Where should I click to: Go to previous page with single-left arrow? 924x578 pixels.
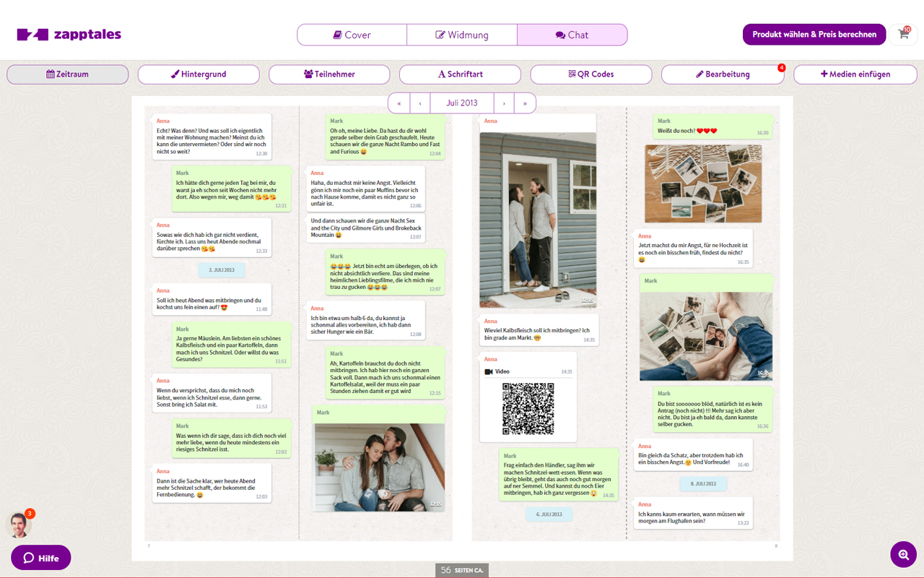click(x=419, y=103)
